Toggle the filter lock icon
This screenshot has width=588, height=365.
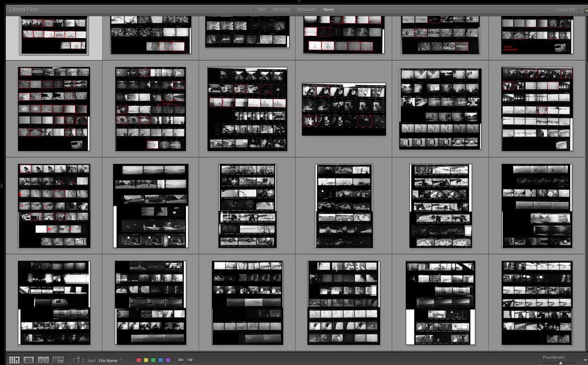[x=586, y=9]
